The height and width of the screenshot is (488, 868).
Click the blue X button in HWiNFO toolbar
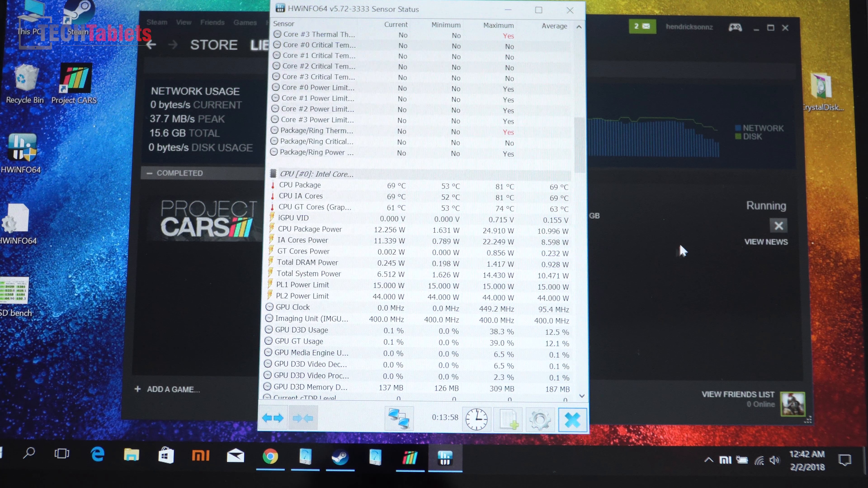[x=572, y=420]
